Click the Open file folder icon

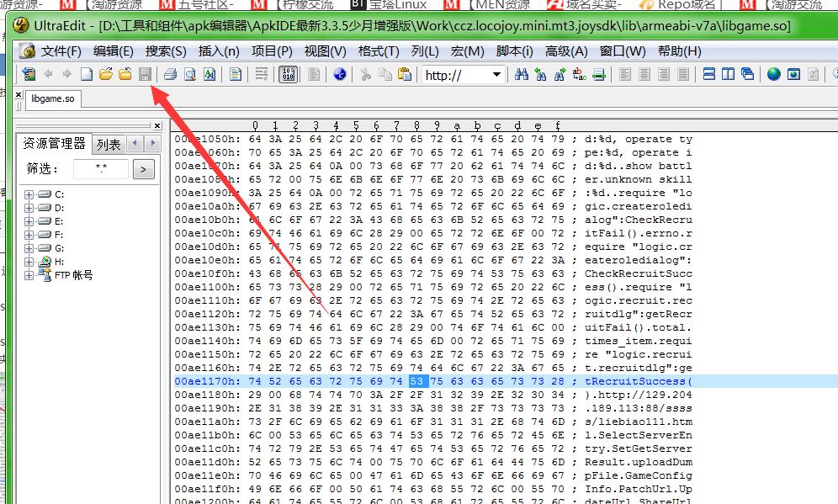pyautogui.click(x=106, y=75)
